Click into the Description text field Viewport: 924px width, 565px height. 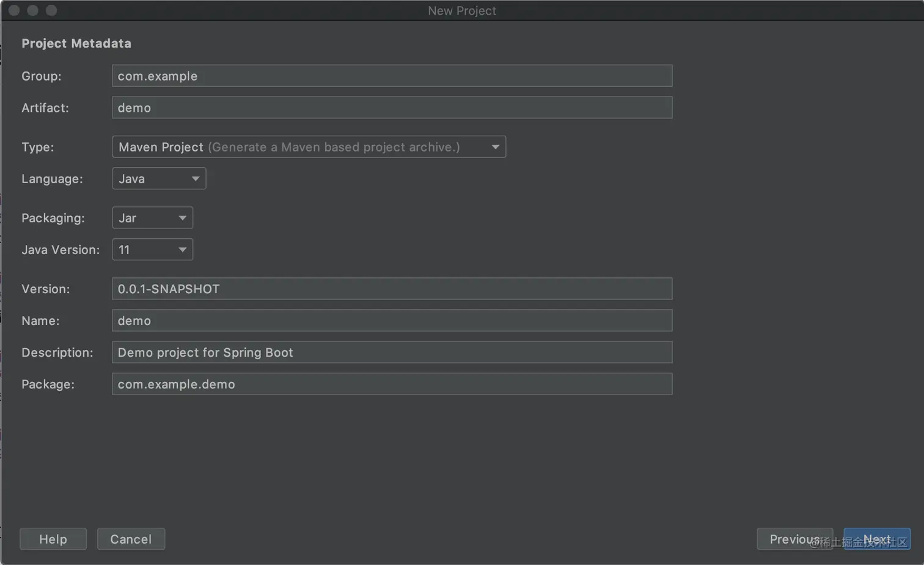point(392,352)
